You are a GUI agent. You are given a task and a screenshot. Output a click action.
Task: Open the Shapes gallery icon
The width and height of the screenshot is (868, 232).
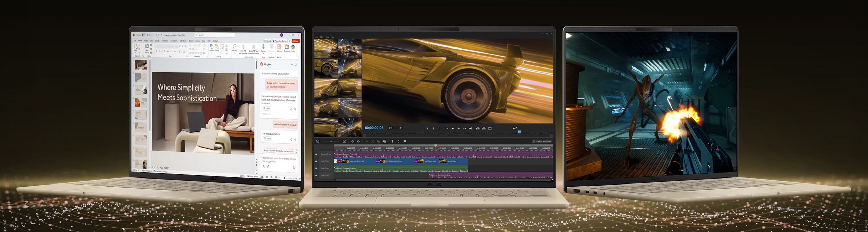coord(211,47)
